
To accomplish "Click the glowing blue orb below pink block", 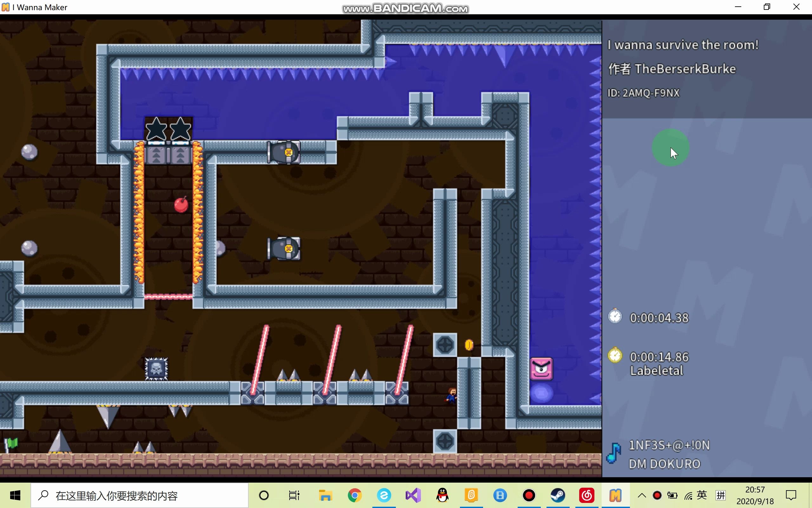I will click(x=541, y=393).
